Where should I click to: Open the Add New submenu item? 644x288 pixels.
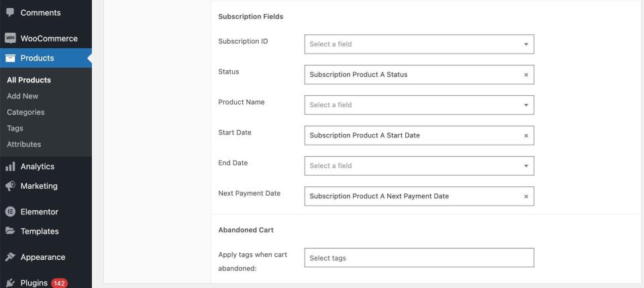click(x=22, y=96)
